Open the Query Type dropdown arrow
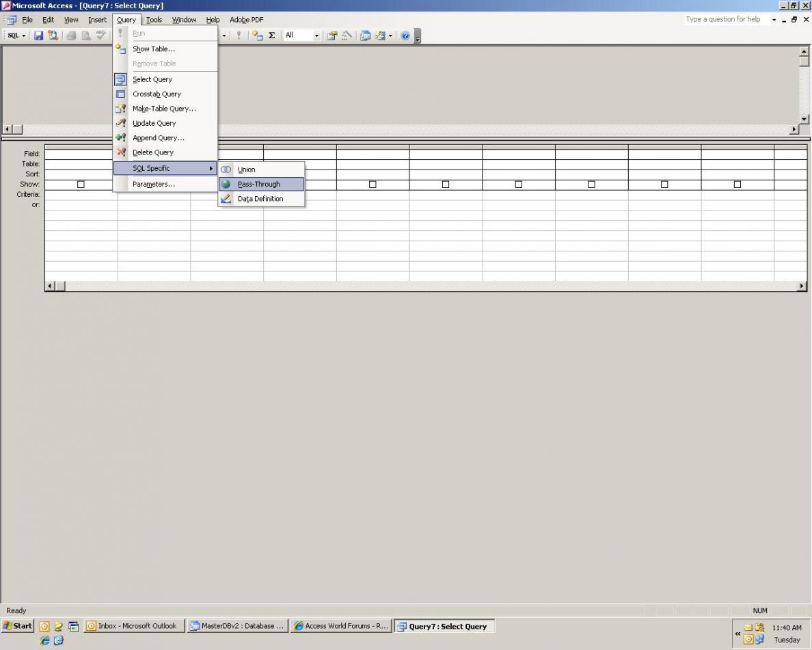 tap(224, 36)
